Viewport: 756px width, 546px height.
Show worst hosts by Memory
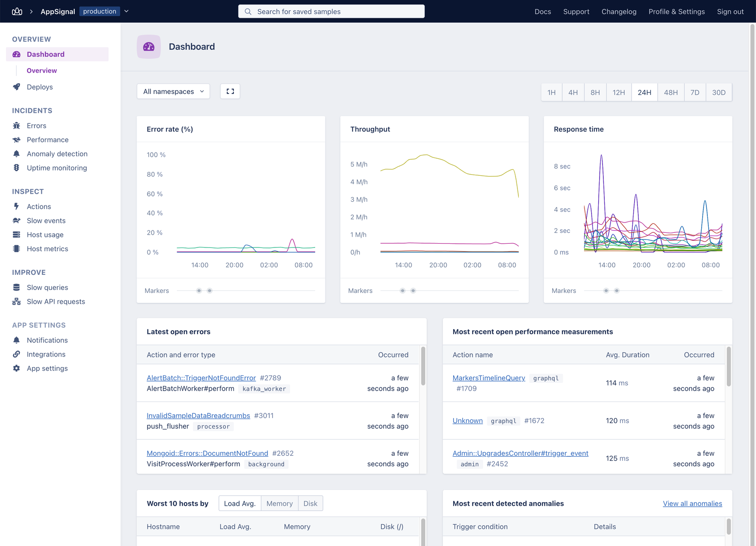[279, 503]
